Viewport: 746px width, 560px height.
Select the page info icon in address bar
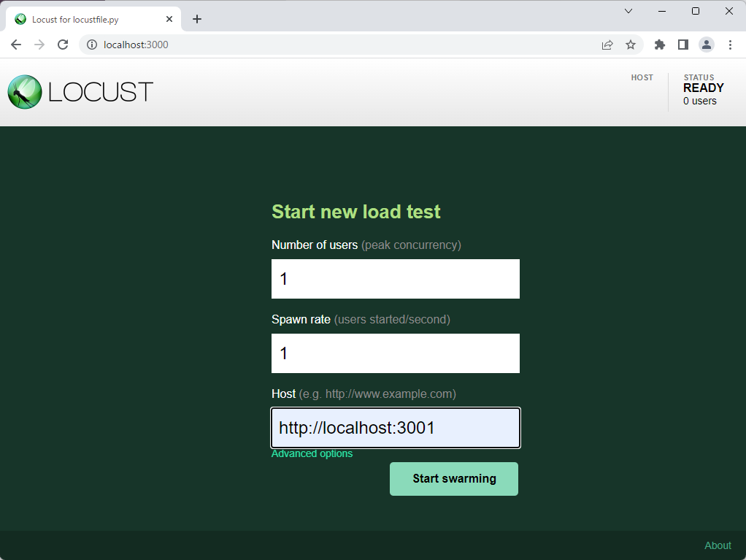[x=92, y=45]
